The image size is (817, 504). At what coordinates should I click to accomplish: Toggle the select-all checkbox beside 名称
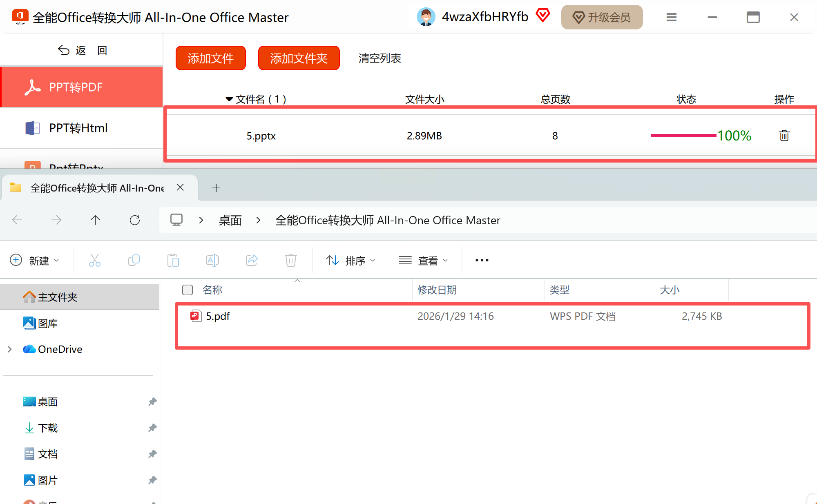click(x=188, y=290)
